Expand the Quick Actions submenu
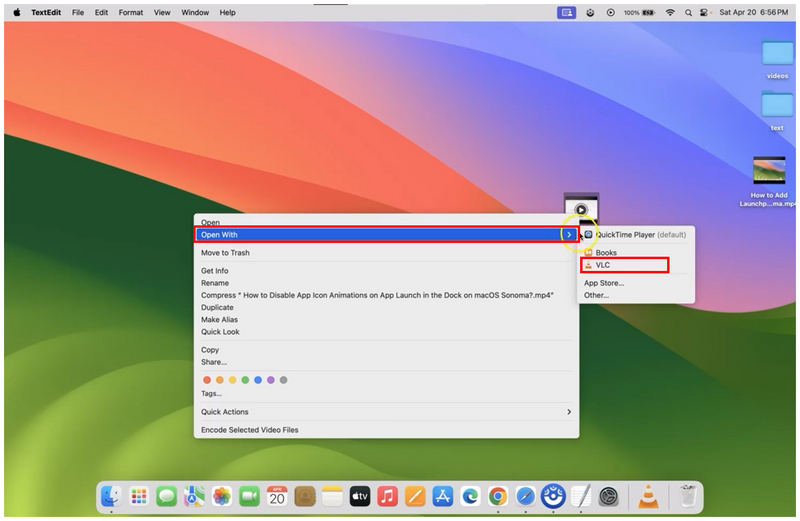 click(x=386, y=412)
